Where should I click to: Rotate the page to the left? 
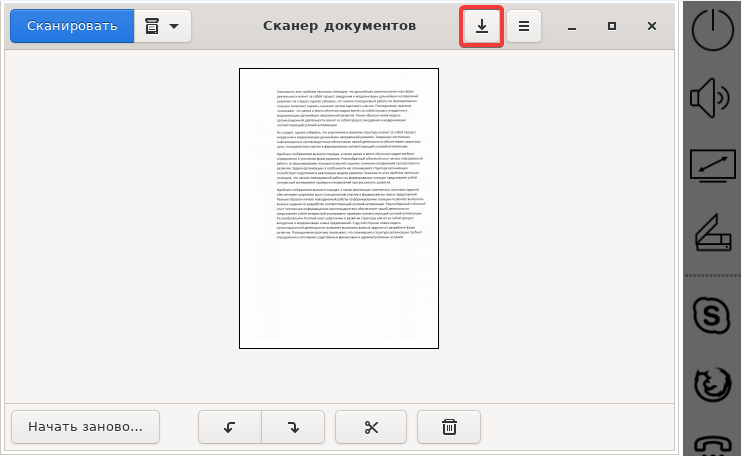point(230,427)
